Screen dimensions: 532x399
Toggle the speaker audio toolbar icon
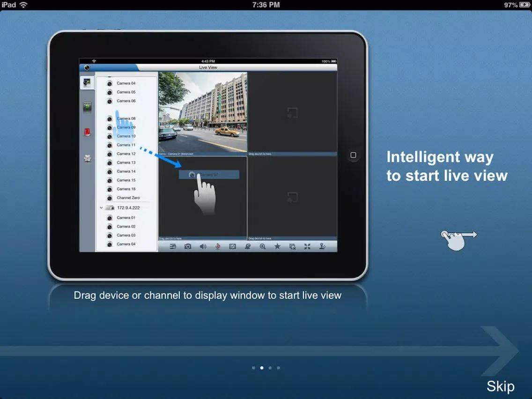[x=203, y=247]
